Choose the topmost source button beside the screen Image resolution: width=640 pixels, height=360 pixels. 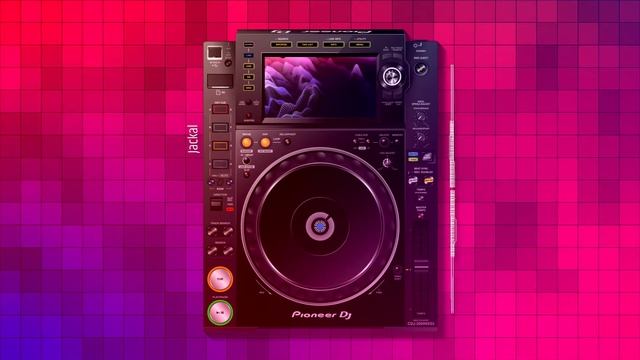(x=249, y=44)
